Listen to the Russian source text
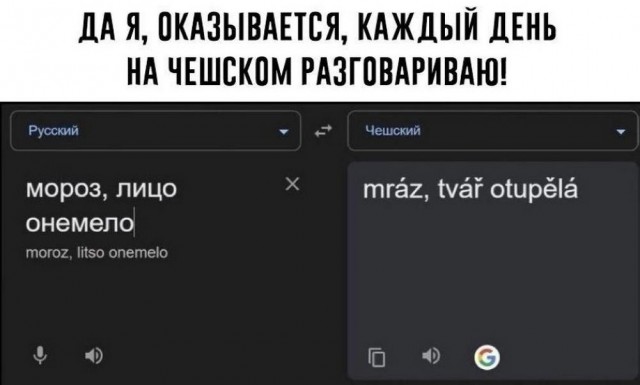Screen dimensions: 640x385 point(94,356)
